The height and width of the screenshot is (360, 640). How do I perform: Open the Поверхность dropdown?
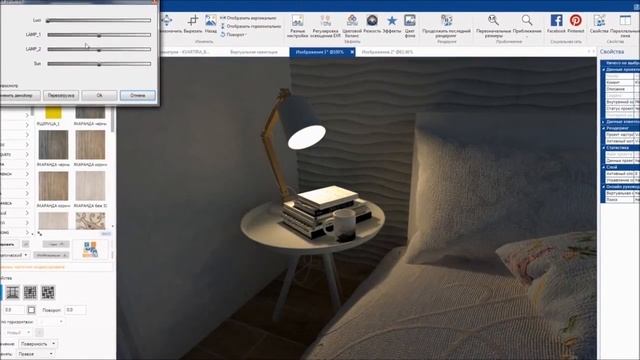(37, 344)
